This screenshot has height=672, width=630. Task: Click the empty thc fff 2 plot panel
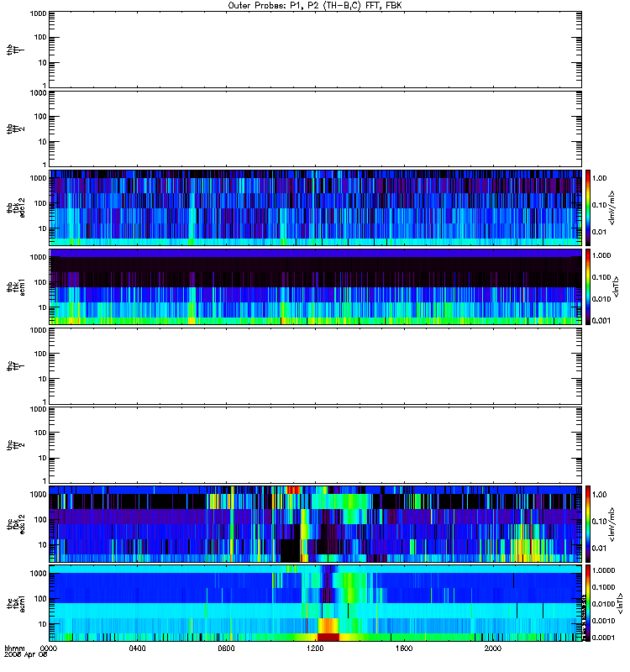[x=316, y=445]
